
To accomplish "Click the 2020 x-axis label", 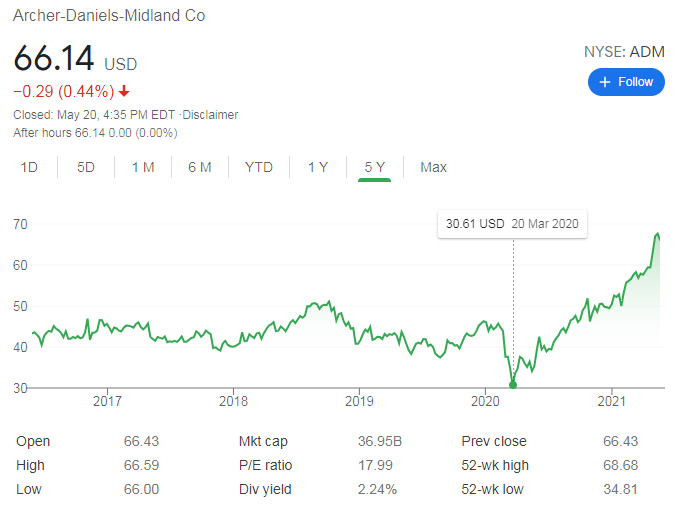I will tap(485, 401).
